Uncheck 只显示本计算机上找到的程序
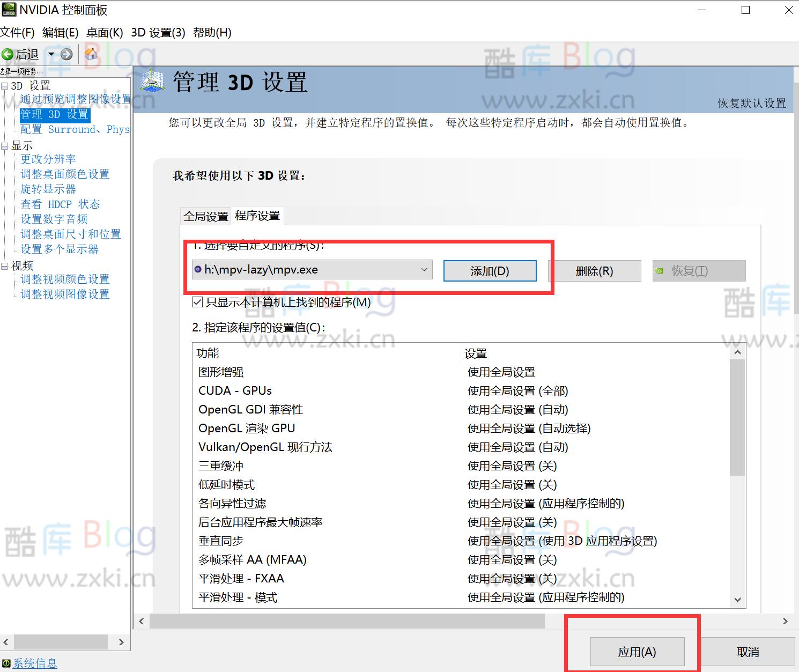The image size is (799, 672). (197, 302)
